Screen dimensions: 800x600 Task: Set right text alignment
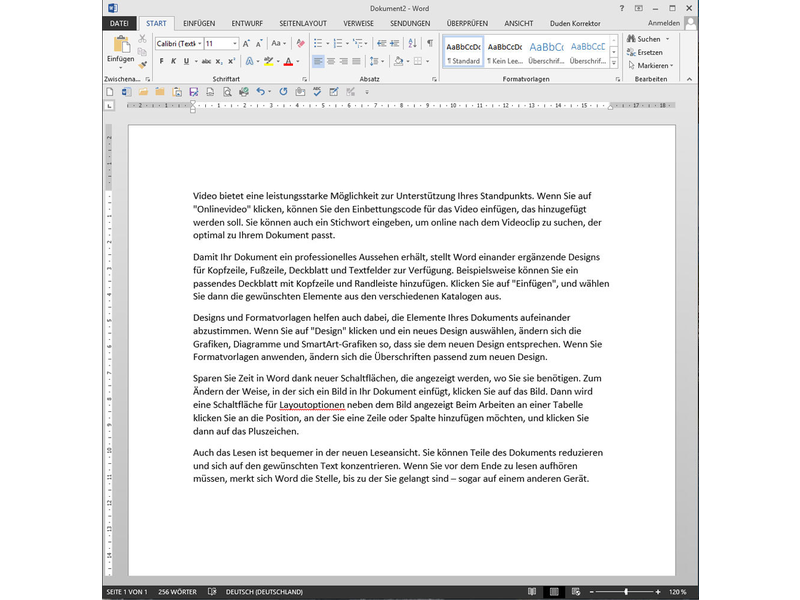click(x=343, y=61)
